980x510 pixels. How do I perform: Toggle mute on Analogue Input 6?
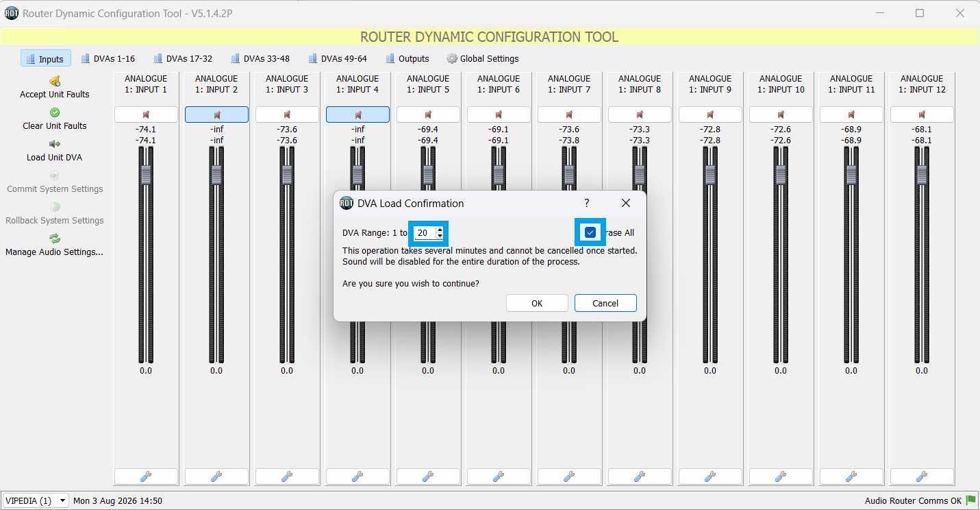coord(499,114)
